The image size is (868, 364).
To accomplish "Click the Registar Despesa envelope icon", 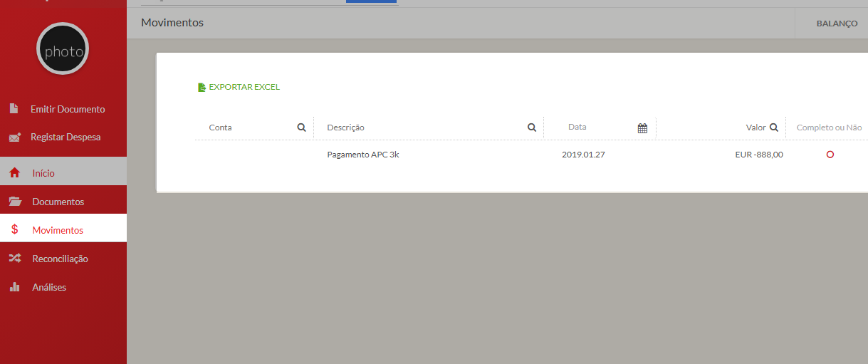I will 14,137.
